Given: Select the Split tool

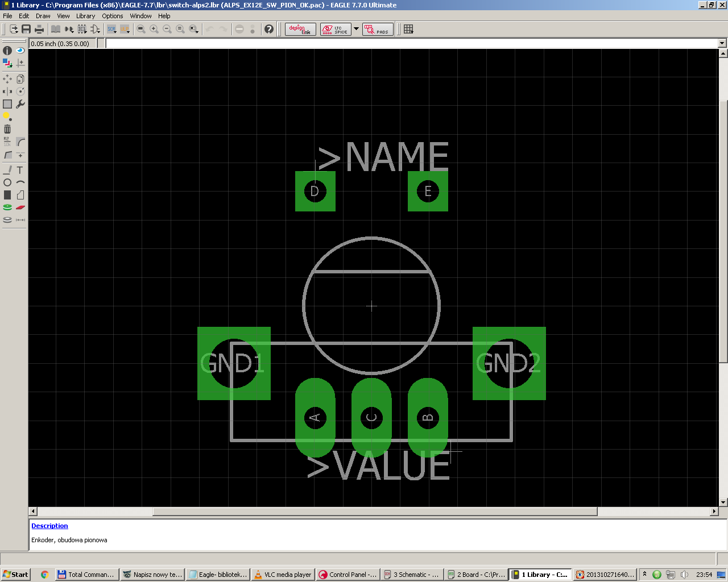Looking at the screenshot, I should click(7, 155).
